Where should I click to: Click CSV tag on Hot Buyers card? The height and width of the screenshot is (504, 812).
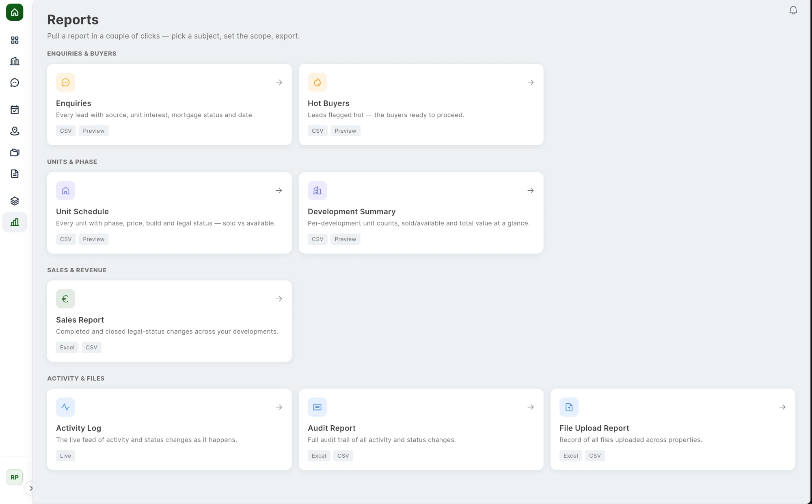pyautogui.click(x=317, y=131)
